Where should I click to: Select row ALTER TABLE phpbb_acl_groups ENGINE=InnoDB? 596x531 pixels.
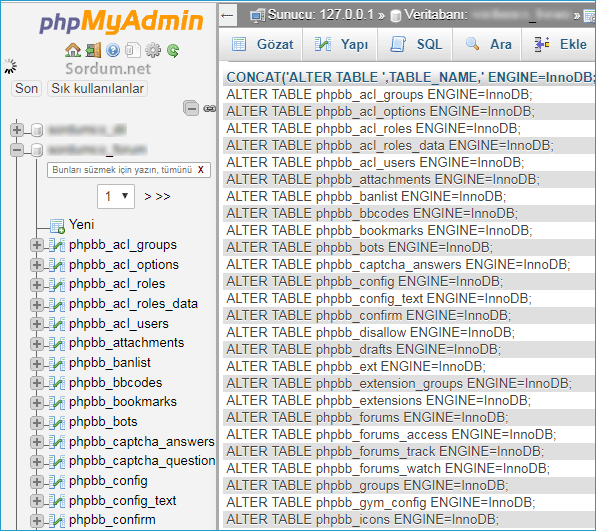[409, 95]
